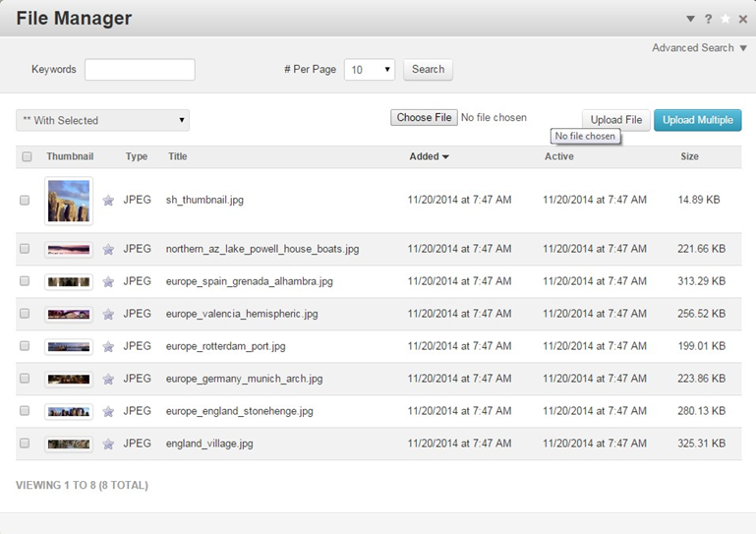Click inside the Keywords input field

(140, 70)
